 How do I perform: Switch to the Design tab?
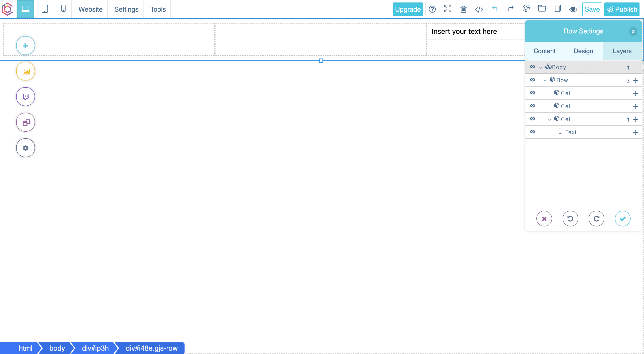pos(583,51)
